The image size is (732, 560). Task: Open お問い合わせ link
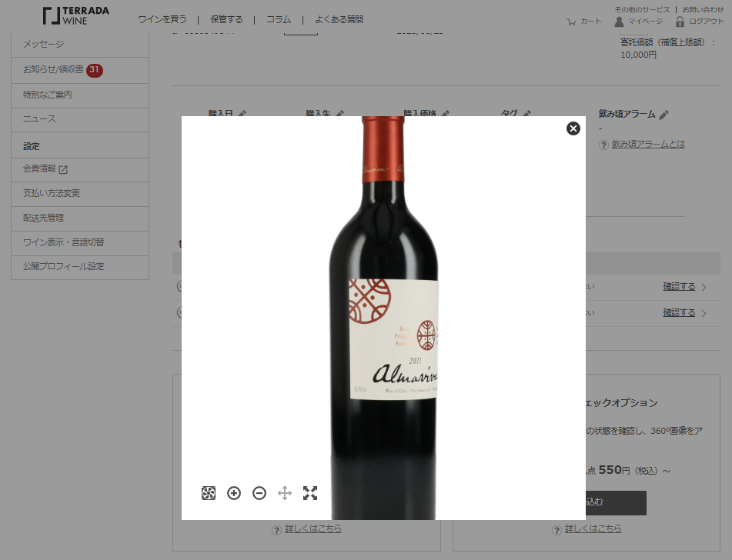703,9
